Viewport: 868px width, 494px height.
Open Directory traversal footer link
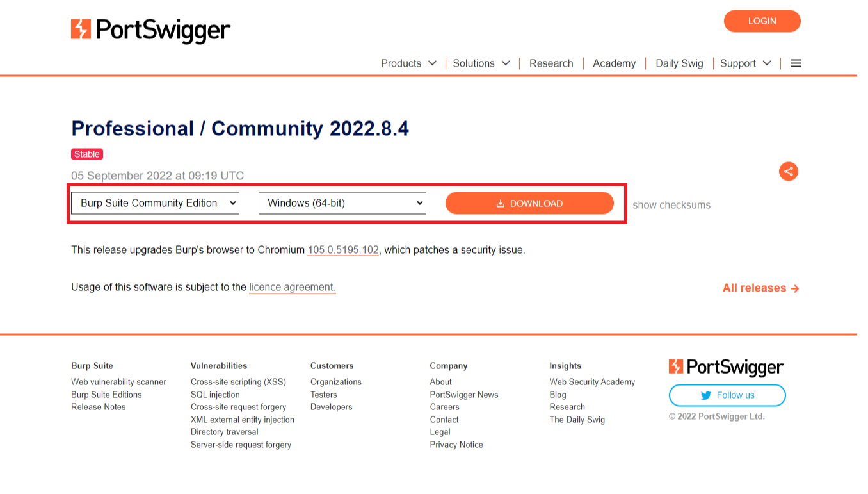pos(225,432)
